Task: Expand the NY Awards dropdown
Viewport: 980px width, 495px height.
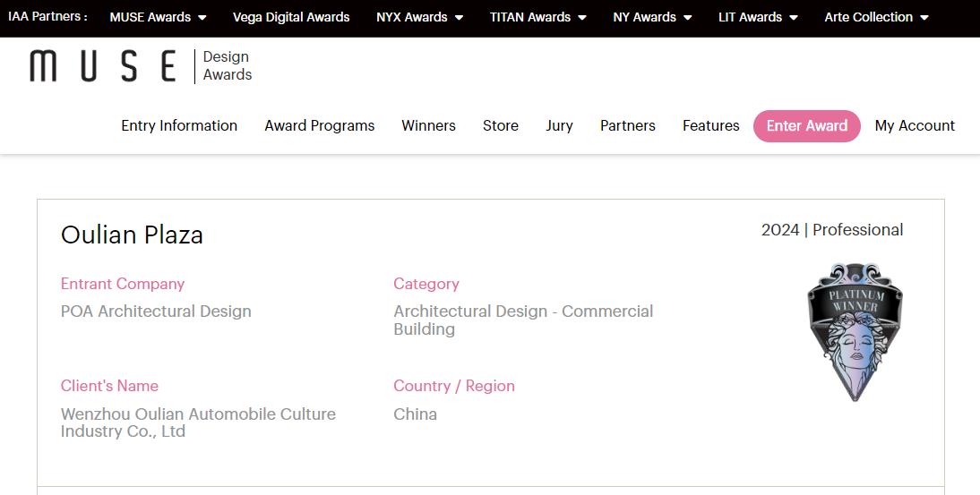Action: click(652, 18)
